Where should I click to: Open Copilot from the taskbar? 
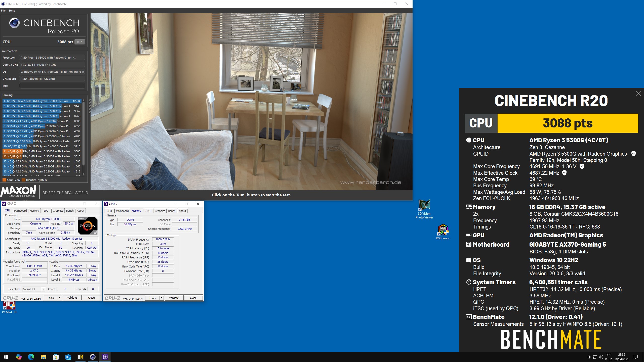click(19, 357)
